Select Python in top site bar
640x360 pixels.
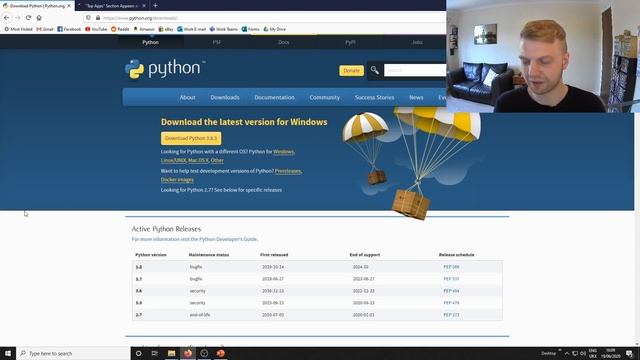click(151, 42)
